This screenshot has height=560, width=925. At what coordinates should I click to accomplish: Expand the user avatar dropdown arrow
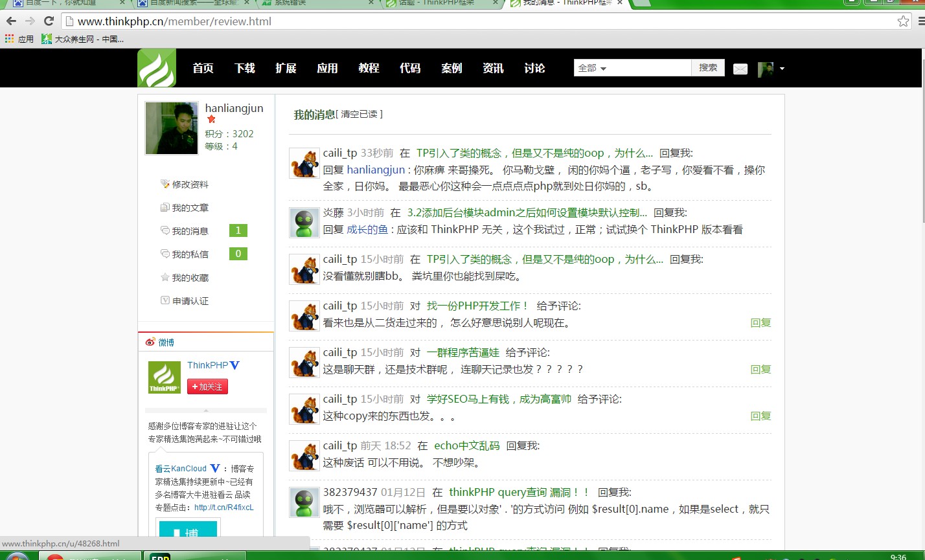coord(782,69)
